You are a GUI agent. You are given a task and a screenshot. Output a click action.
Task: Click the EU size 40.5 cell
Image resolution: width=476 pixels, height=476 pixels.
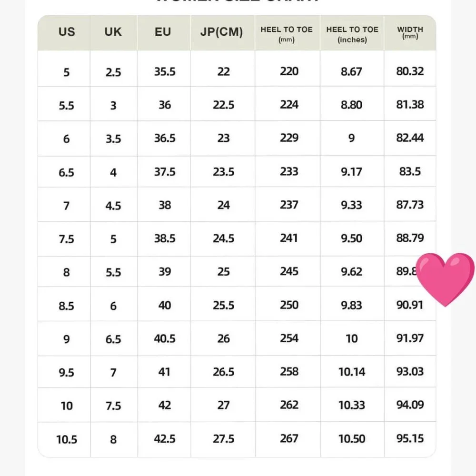point(165,338)
